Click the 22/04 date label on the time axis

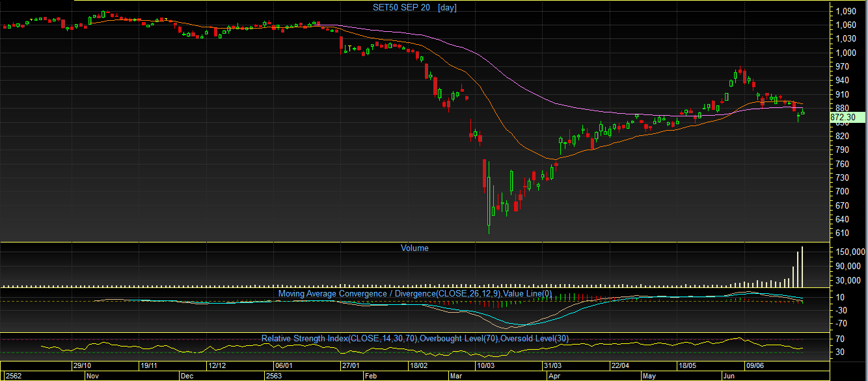[620, 366]
